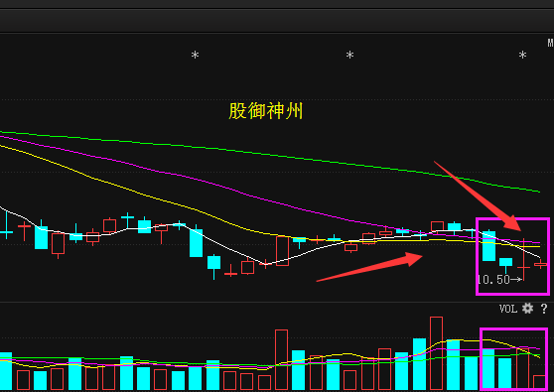
Task: Select the red arrow pointing up-right
Action: tap(369, 267)
